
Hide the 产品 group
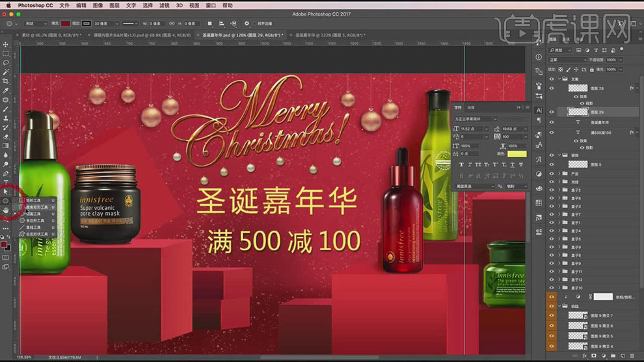(552, 174)
